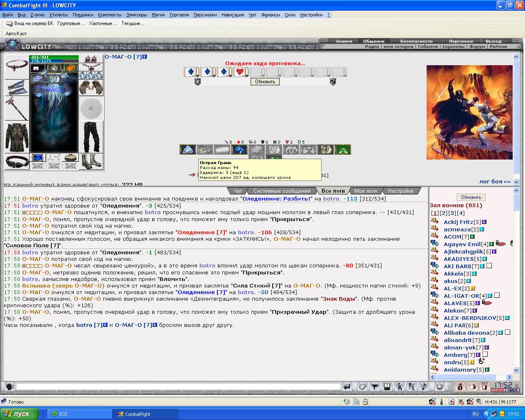
Task: Click Обновить button above Зал воинов list
Action: click(x=471, y=197)
